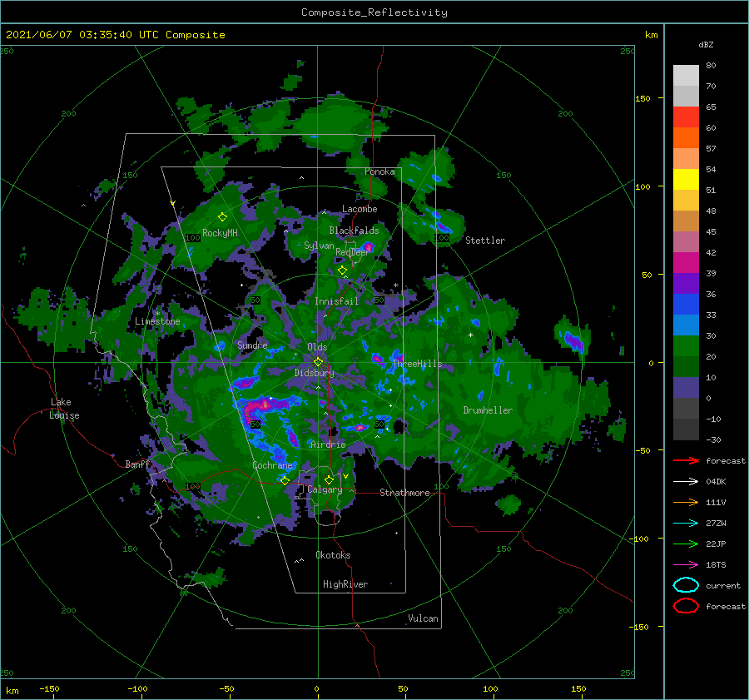
Task: Click the Calgary city label
Action: point(325,489)
